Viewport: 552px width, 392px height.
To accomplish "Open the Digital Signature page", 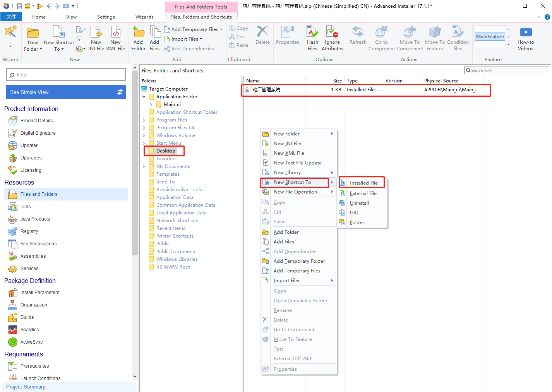I will 38,133.
